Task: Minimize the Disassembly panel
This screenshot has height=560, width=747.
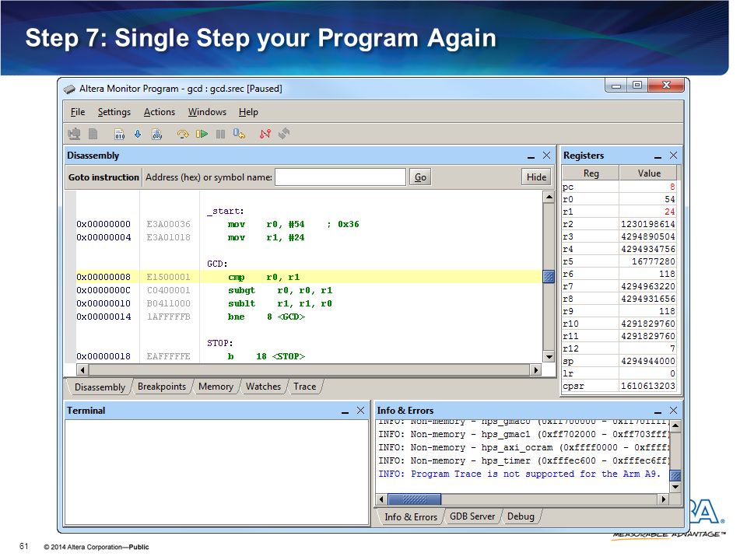Action: (531, 156)
